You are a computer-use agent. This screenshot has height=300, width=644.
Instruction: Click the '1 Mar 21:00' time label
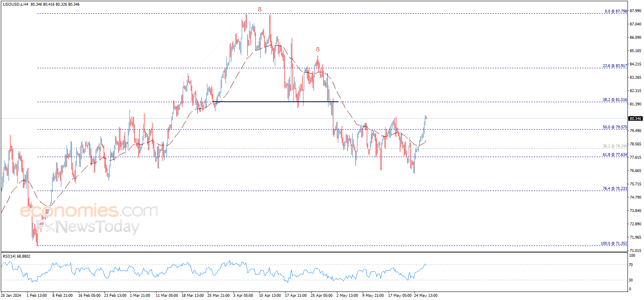point(140,296)
